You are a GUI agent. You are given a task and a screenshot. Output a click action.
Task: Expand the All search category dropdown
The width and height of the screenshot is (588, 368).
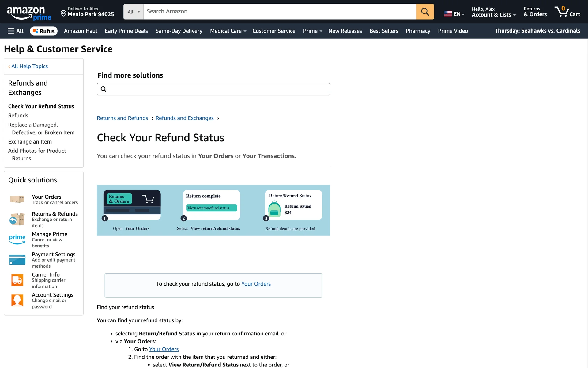point(134,12)
